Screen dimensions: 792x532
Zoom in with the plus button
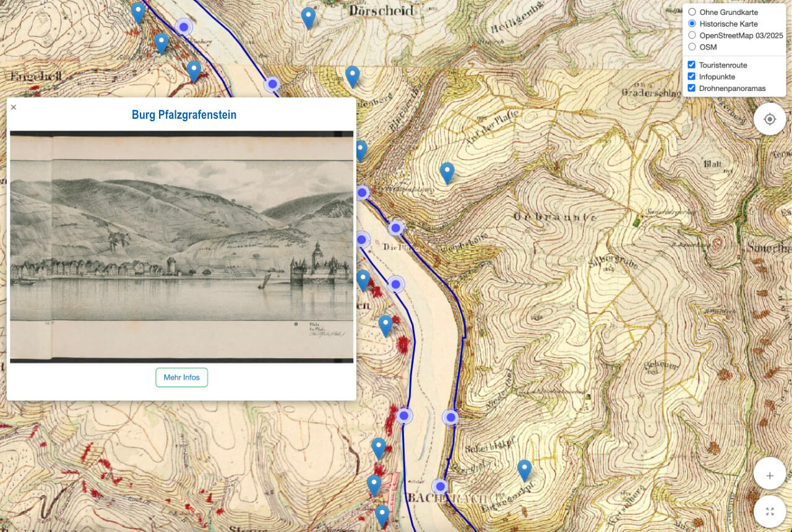770,475
